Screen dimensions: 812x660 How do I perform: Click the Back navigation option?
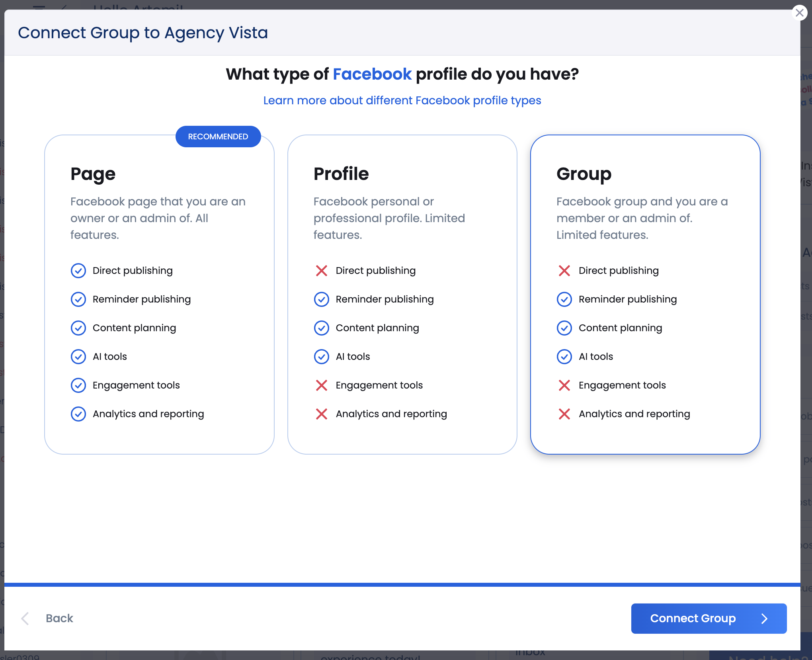coord(59,619)
